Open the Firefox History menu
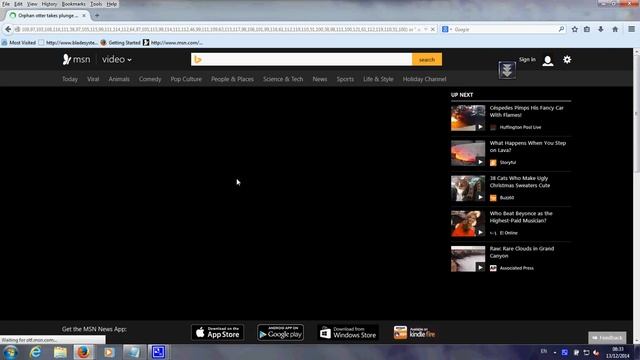This screenshot has width=640, height=360. (x=49, y=4)
